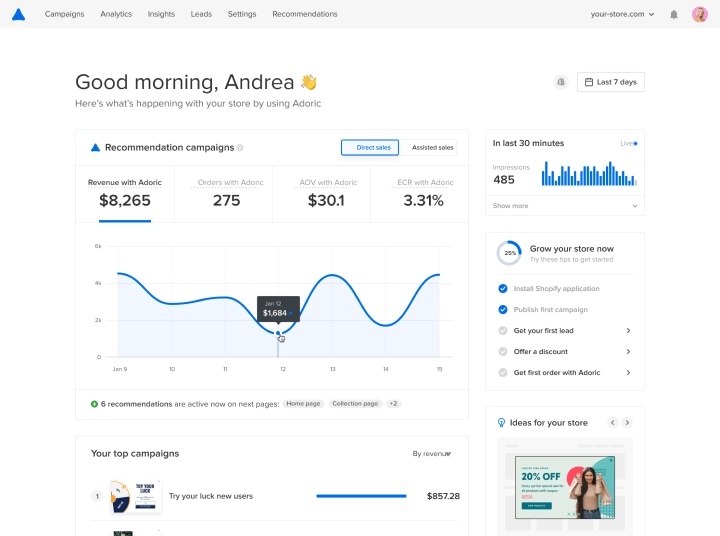Click the green active recommendations status icon
720x536 pixels.
tap(94, 404)
